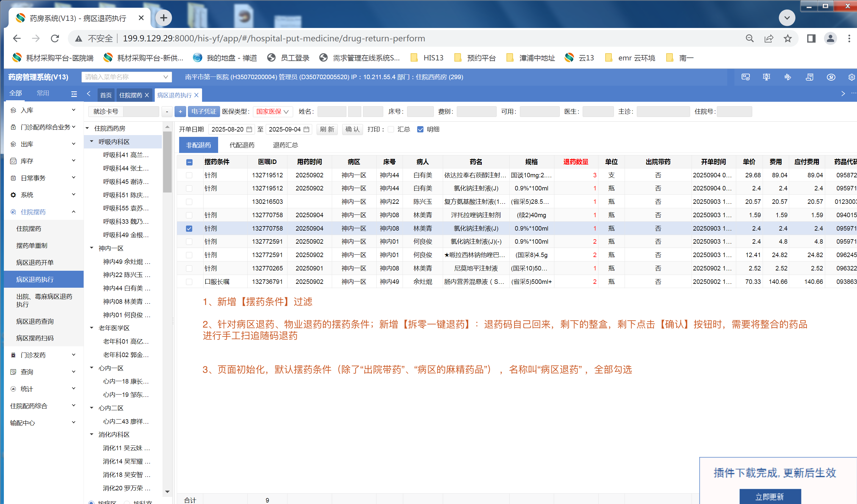This screenshot has width=857, height=504.
Task: Click the hamburger menu collapse icon
Action: [74, 94]
